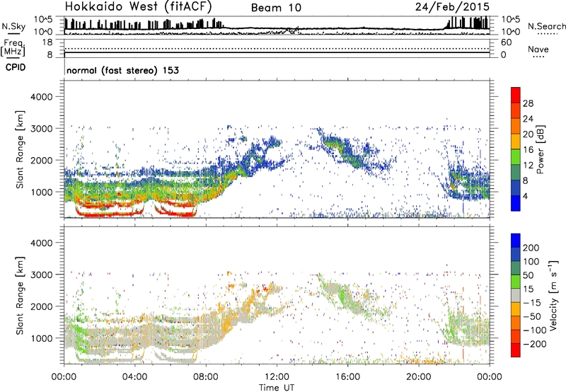Click the "1000" tick in the power panel
The height and width of the screenshot is (392, 566).
pyautogui.click(x=41, y=192)
